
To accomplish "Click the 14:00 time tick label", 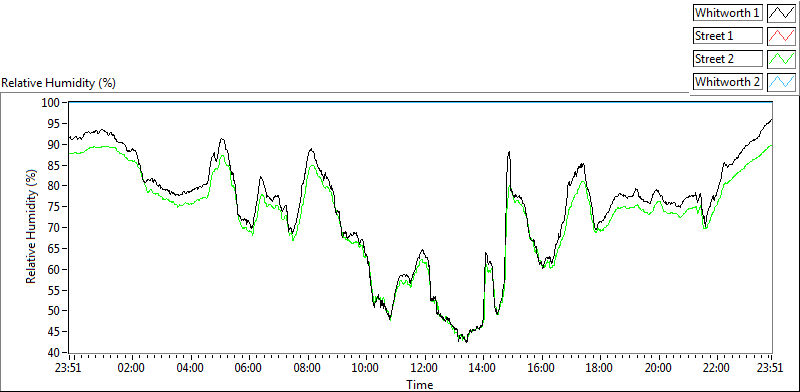I will pyautogui.click(x=483, y=368).
